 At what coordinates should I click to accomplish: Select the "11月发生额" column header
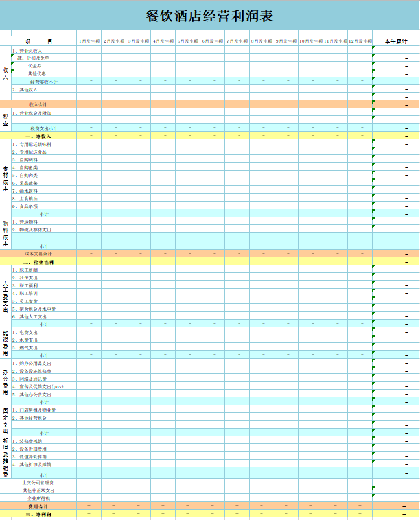point(336,41)
